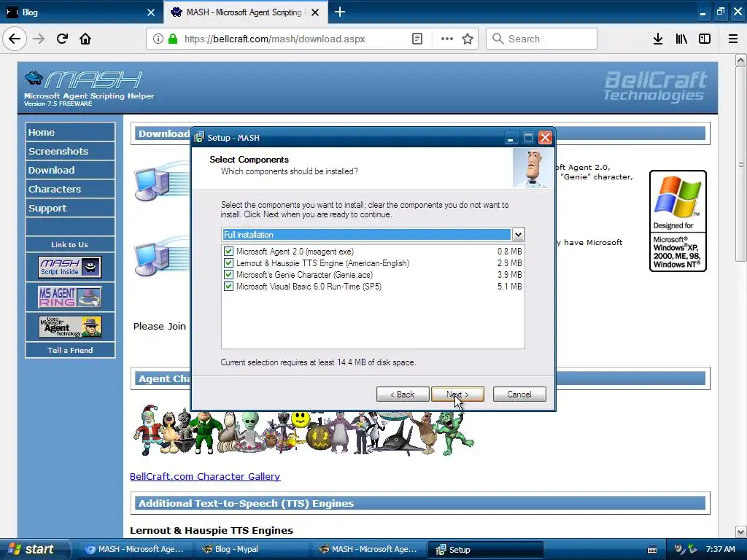Viewport: 747px width, 560px height.
Task: Open the Library icon in toolbar
Action: (x=681, y=39)
